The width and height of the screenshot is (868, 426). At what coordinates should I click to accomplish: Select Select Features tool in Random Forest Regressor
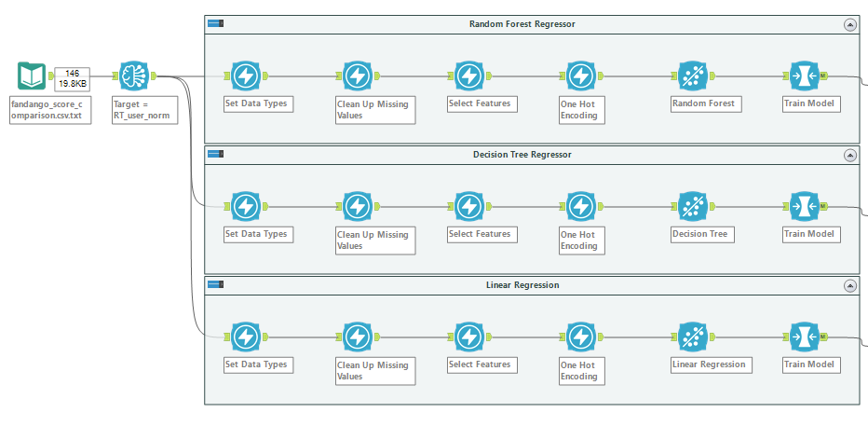point(468,76)
